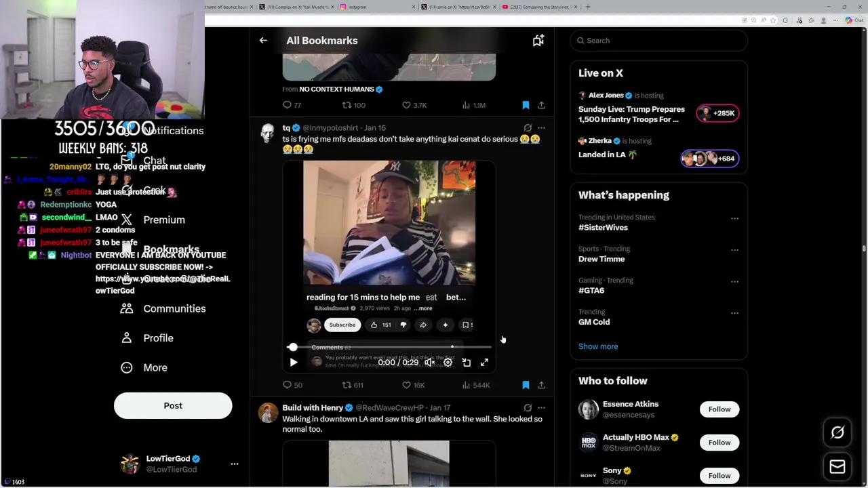The height and width of the screenshot is (488, 868).
Task: View analytics showing 1.1M views
Action: pos(473,105)
